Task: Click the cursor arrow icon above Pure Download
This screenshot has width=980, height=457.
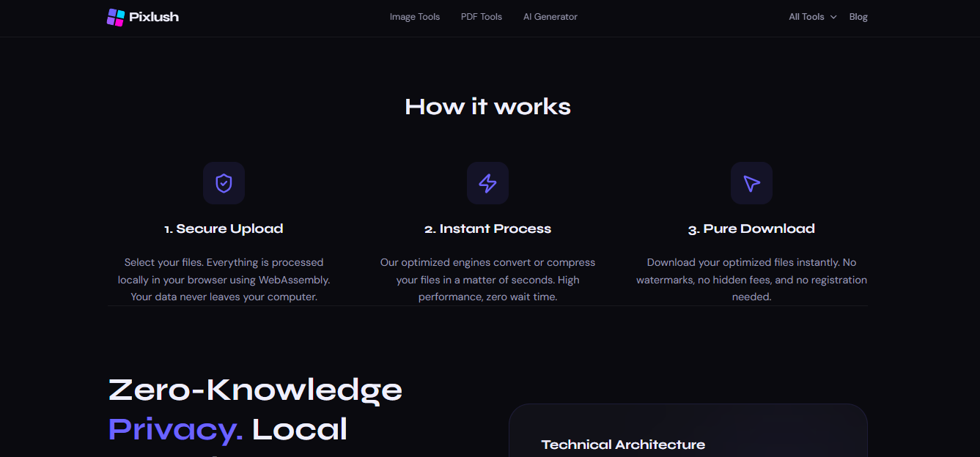Action: coord(751,183)
